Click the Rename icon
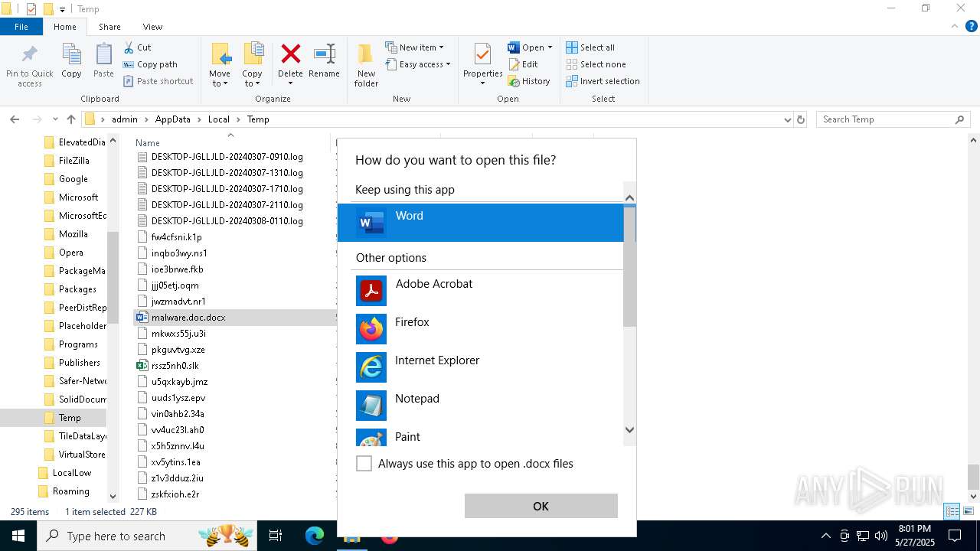This screenshot has width=980, height=551. click(x=325, y=54)
